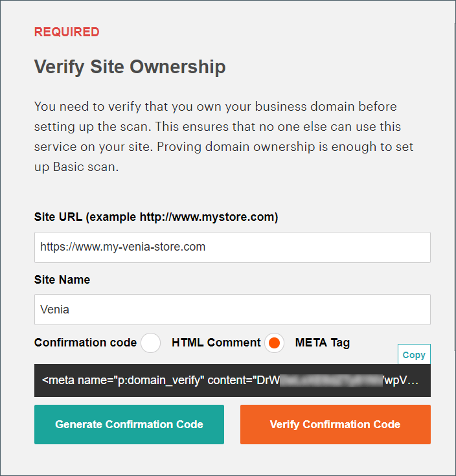Click 'You need to verify' description line
The image size is (456, 476).
(x=215, y=106)
